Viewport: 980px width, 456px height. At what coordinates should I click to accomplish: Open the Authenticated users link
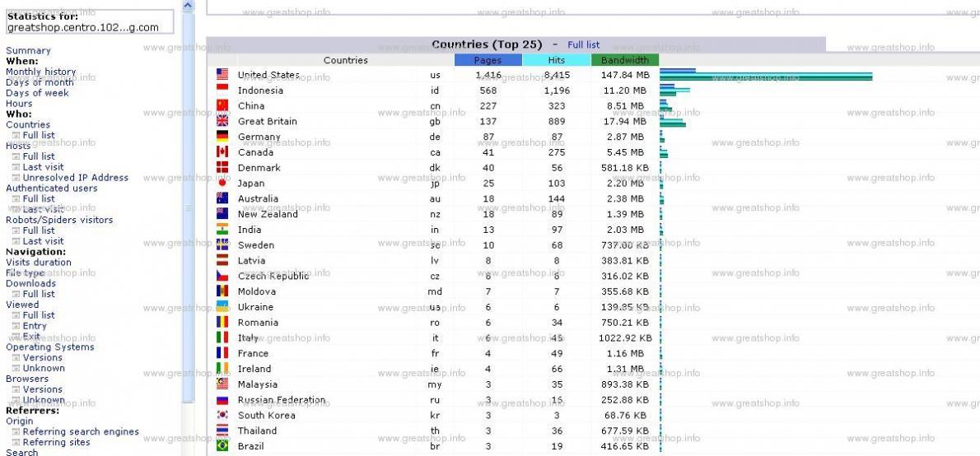pyautogui.click(x=52, y=188)
